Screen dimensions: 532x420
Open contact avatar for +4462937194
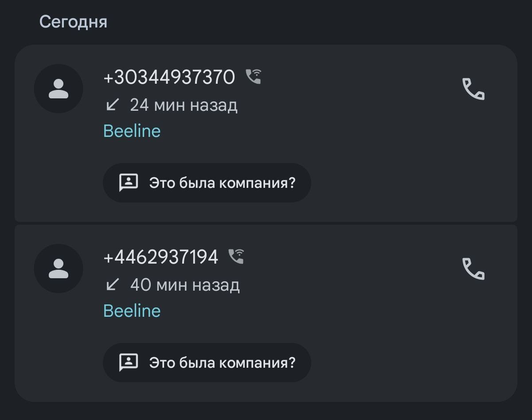(59, 268)
